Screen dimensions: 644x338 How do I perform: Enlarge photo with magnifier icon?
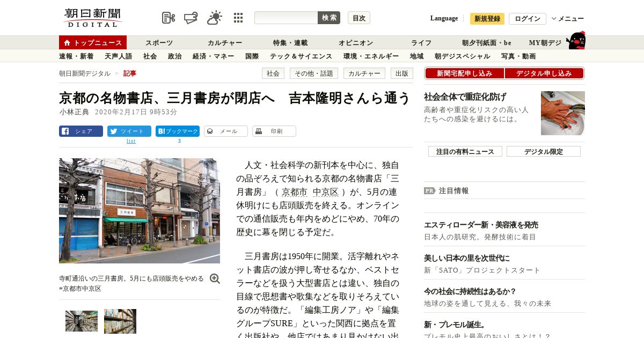[x=215, y=278]
